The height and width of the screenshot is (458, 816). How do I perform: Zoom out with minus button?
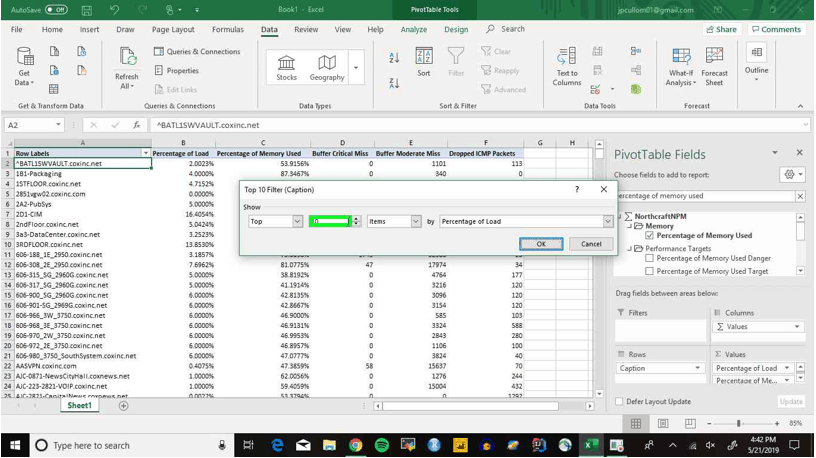point(709,424)
